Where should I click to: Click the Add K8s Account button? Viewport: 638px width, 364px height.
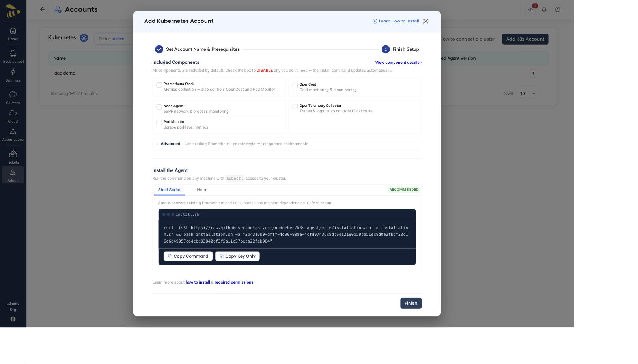pos(525,39)
